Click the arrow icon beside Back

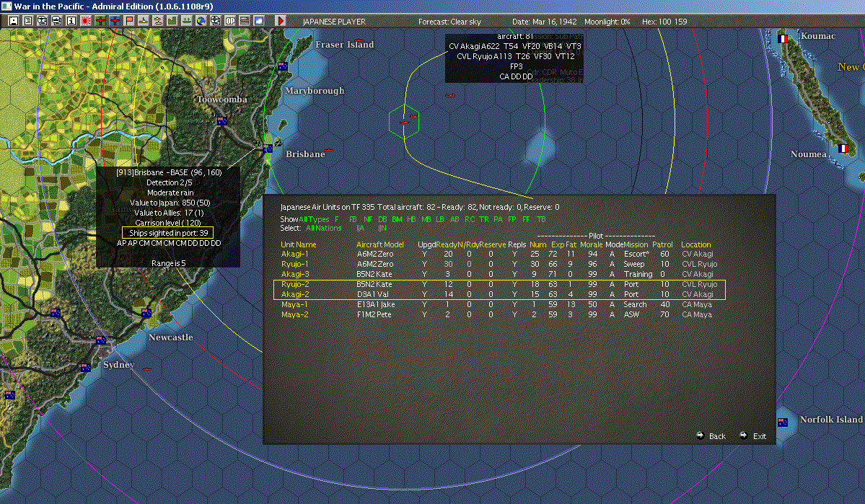pyautogui.click(x=700, y=435)
